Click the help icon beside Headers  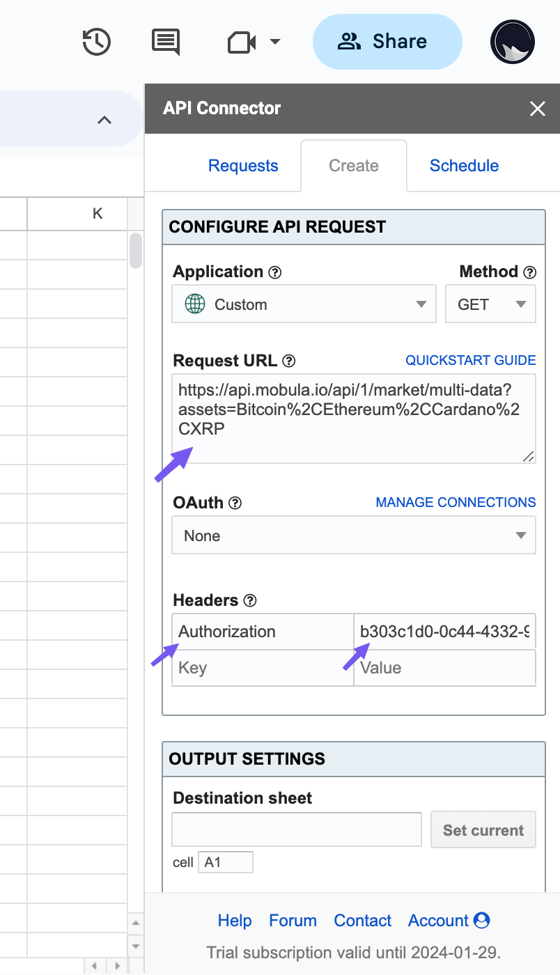tap(251, 600)
